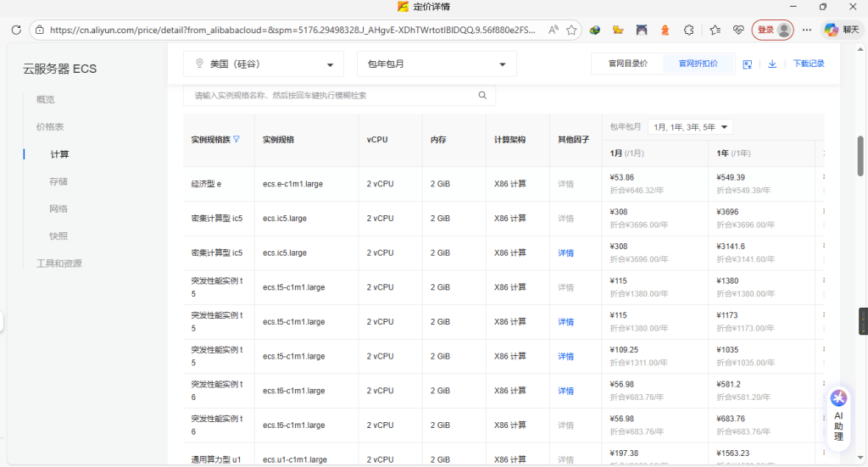Click the filter icon next to 实例规格族
Viewport: 868px width, 467px height.
point(236,139)
